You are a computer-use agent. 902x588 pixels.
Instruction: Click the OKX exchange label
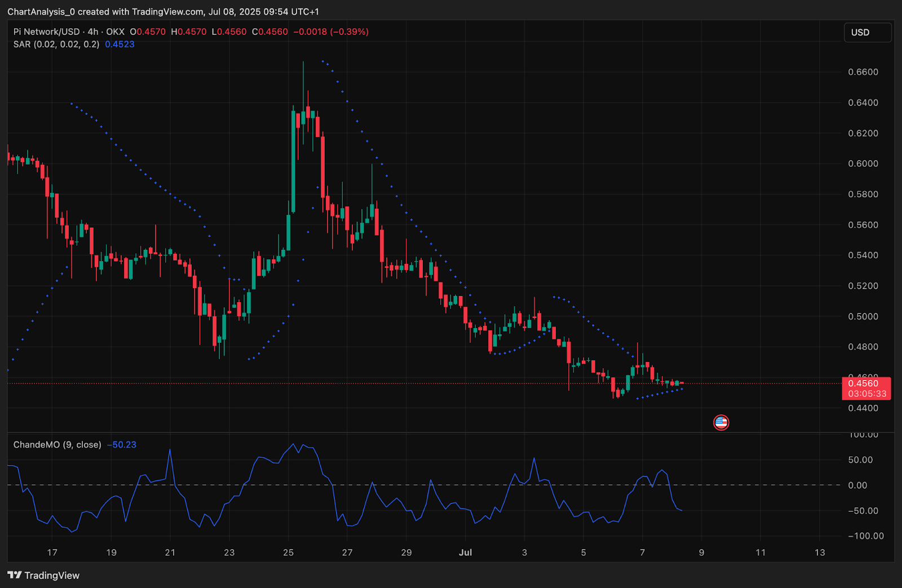pyautogui.click(x=116, y=32)
